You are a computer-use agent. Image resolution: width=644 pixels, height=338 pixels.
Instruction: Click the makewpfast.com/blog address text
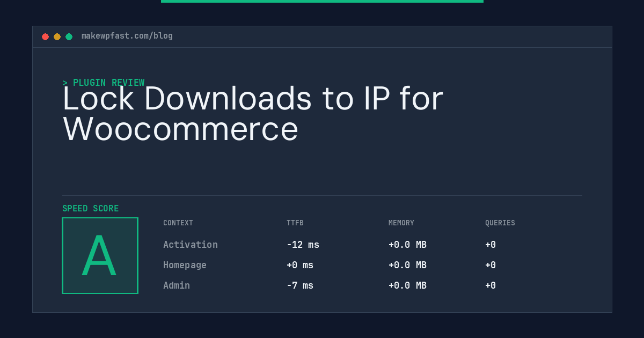127,36
